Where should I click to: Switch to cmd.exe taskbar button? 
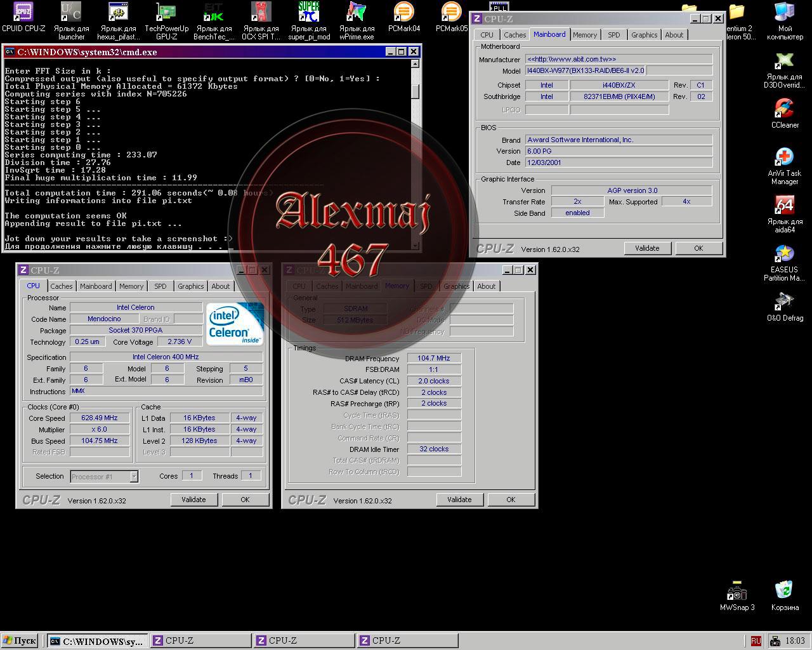[x=98, y=641]
